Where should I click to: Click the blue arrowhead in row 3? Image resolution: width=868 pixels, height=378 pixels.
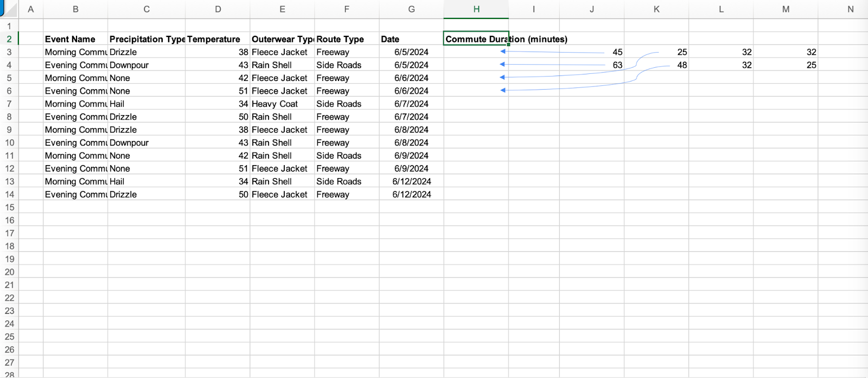tap(503, 52)
